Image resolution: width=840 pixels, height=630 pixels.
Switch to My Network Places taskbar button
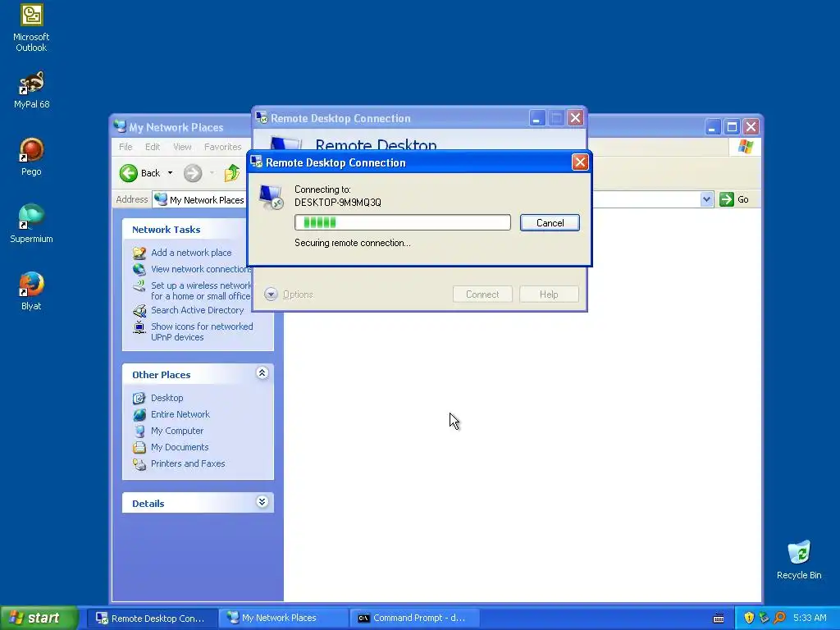pyautogui.click(x=283, y=619)
